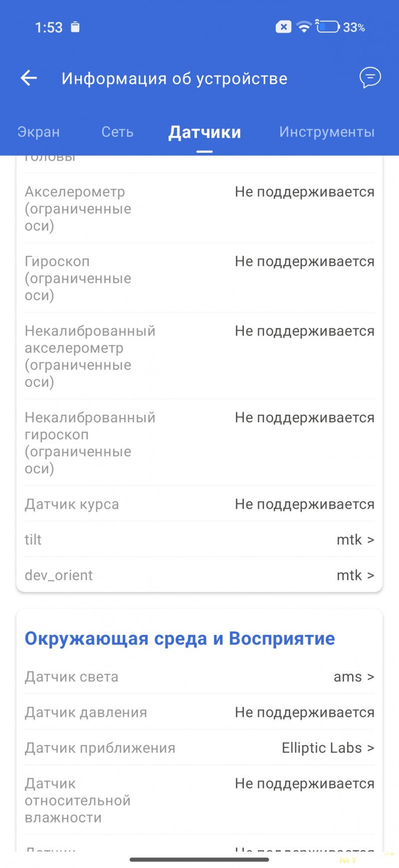Tap the crossed-out notification icon in status bar
399x868 pixels.
click(283, 27)
